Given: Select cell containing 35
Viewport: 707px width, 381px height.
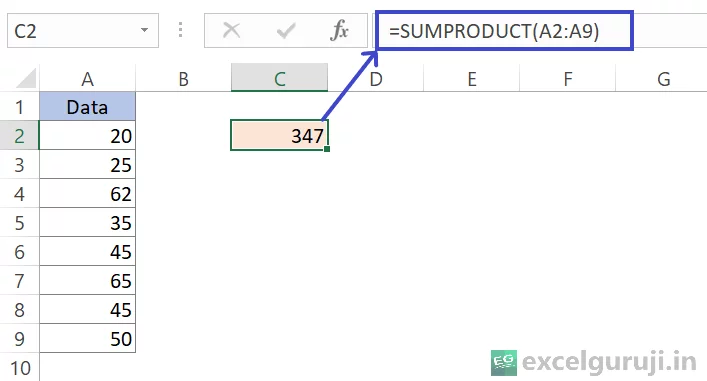Looking at the screenshot, I should [x=87, y=223].
